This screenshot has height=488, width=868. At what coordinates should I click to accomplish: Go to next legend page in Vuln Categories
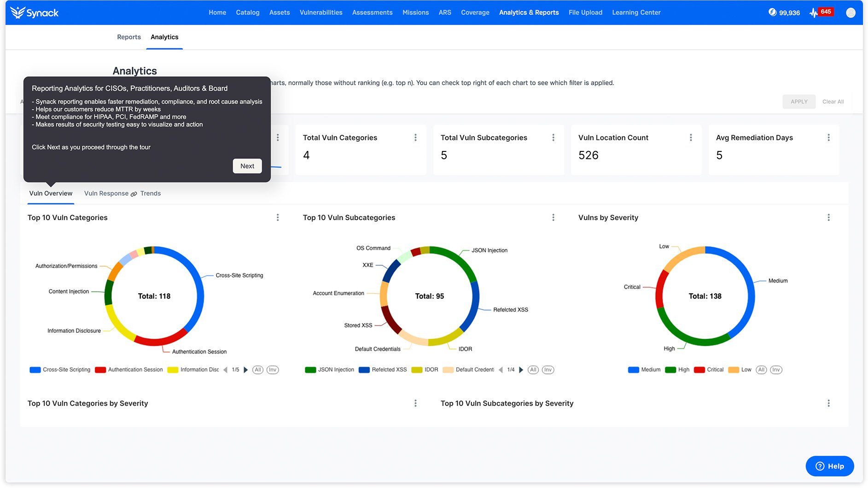click(x=246, y=370)
